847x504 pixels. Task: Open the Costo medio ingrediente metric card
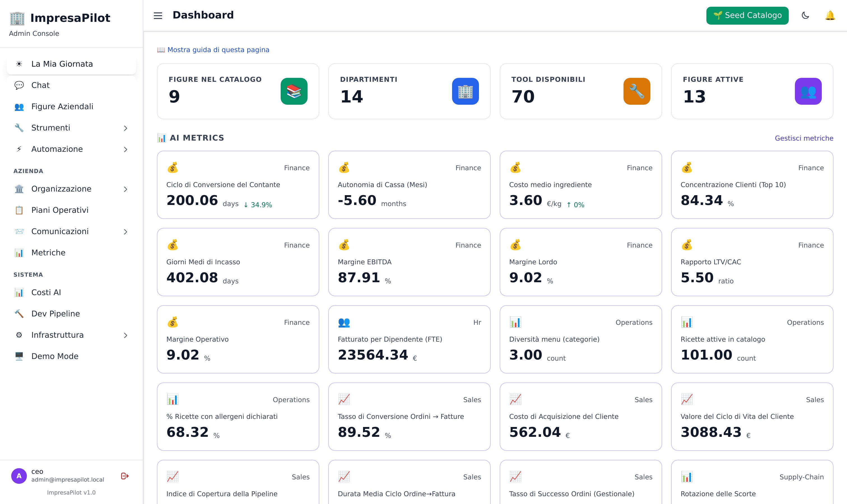pyautogui.click(x=581, y=185)
